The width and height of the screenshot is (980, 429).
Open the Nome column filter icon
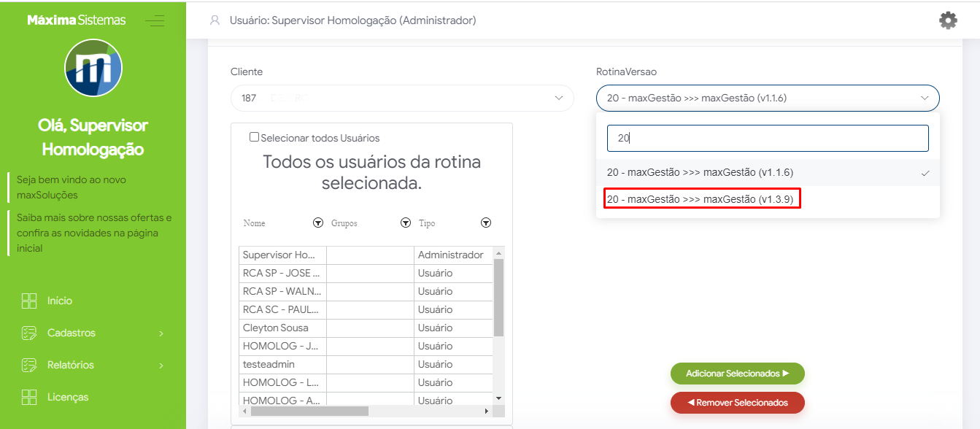point(318,223)
